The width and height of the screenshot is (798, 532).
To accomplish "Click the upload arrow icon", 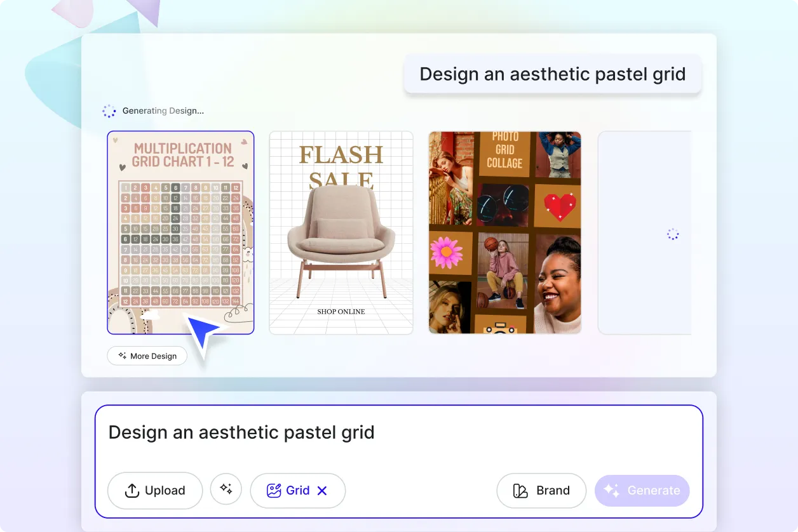I will 132,491.
